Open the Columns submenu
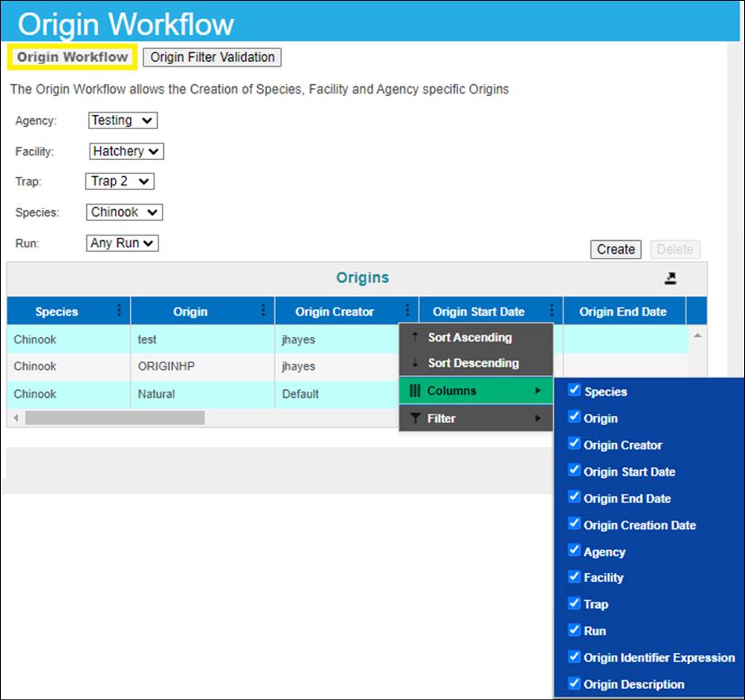Screen dimensions: 745x700 point(475,391)
